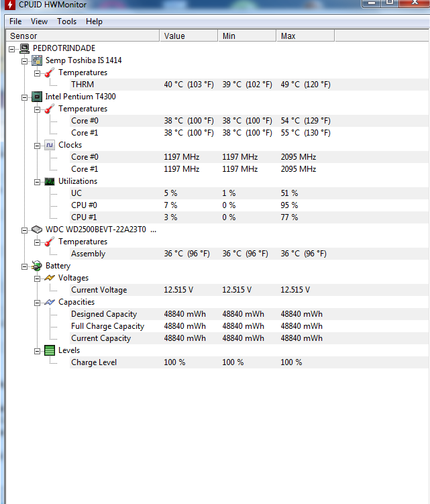Screen dimensions: 430x504
Task: Click the hard drive icon for WDC WD2500BEVT
Action: pos(37,230)
